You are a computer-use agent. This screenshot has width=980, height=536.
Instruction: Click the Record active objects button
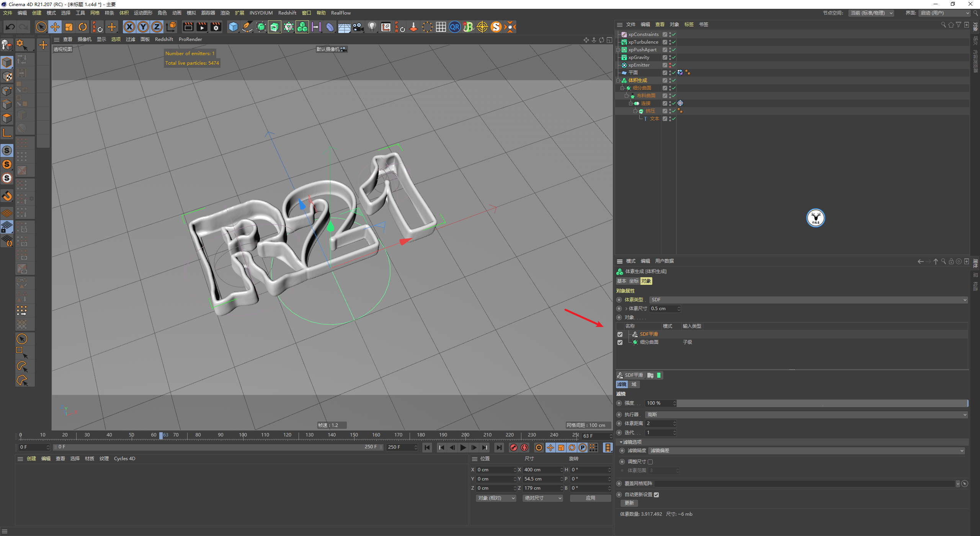(x=514, y=448)
